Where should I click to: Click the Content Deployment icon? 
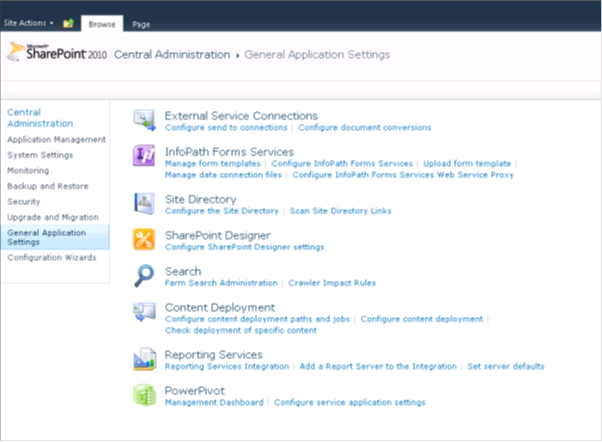(x=144, y=312)
